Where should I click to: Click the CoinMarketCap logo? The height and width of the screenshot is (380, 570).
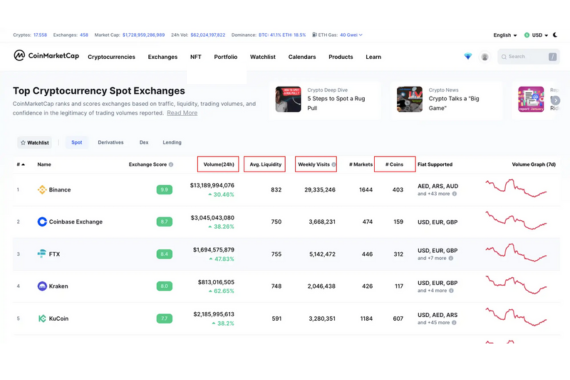click(46, 56)
